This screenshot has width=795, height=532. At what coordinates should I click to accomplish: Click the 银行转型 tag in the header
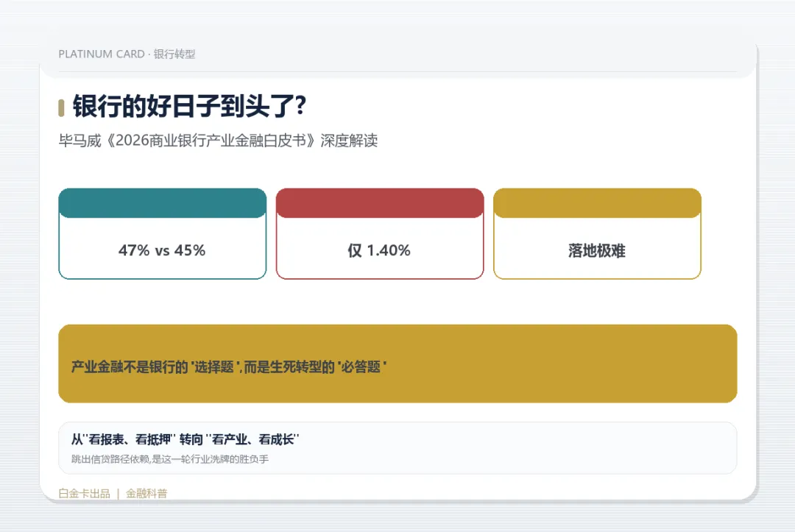coord(174,54)
